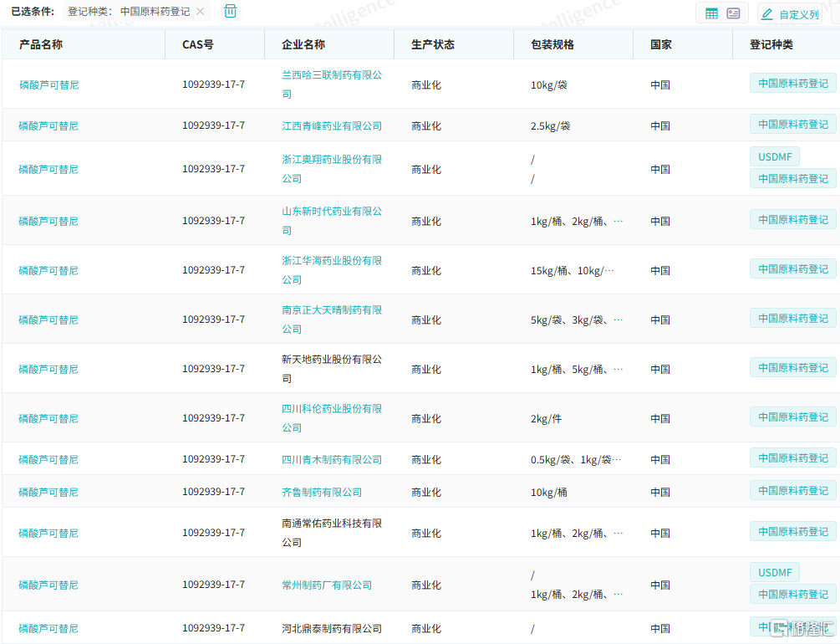
Task: Open 南京正大天晴制药有限公司 company link
Action: click(332, 319)
